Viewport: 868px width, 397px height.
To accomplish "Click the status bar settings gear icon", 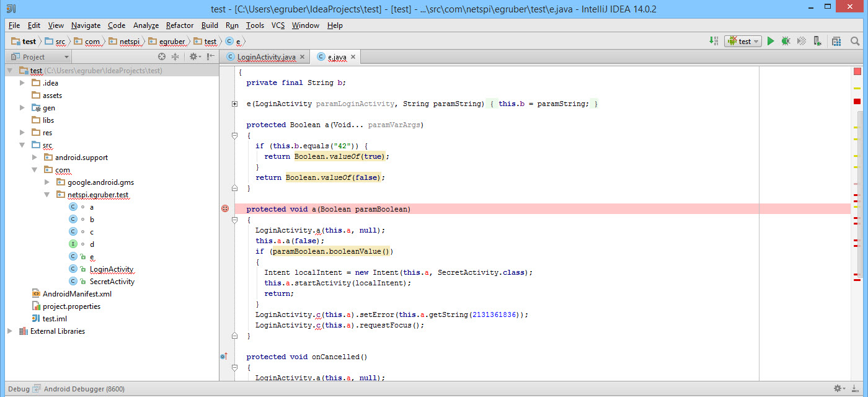I will (x=839, y=389).
